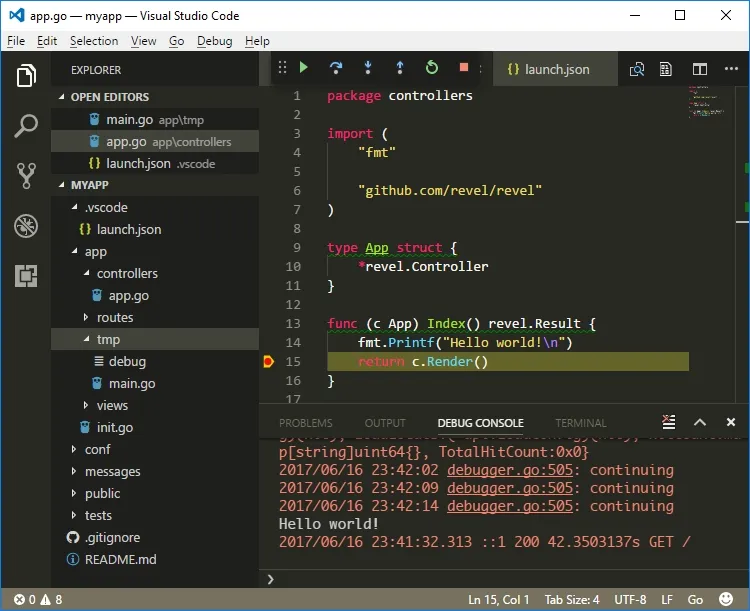Open the Debug view icon
The height and width of the screenshot is (611, 750).
coord(26,226)
